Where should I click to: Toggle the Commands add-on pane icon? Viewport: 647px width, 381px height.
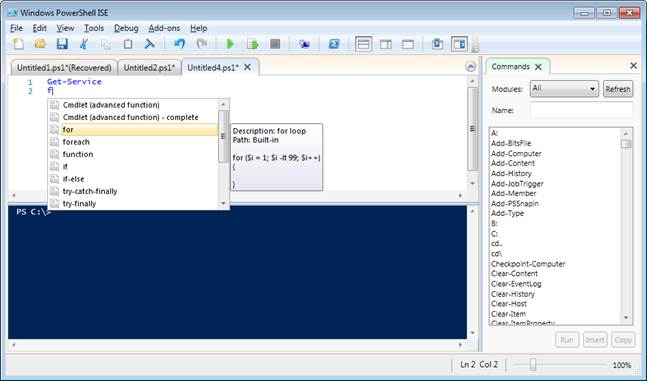pyautogui.click(x=459, y=44)
